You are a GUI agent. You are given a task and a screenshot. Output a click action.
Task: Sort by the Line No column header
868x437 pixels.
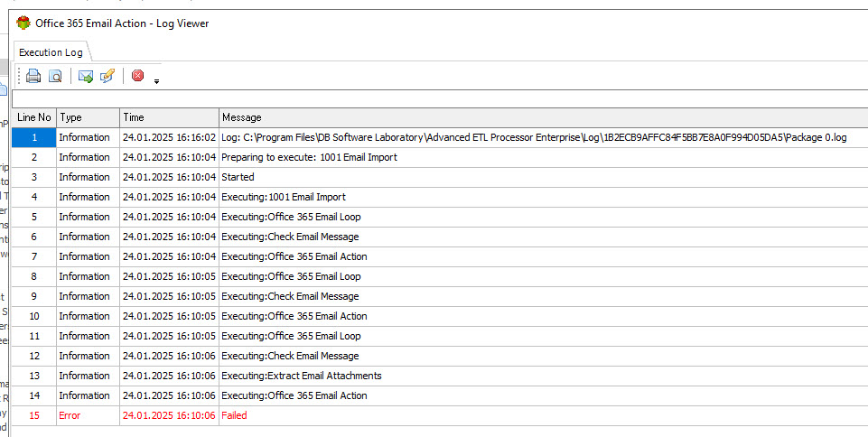click(x=33, y=117)
